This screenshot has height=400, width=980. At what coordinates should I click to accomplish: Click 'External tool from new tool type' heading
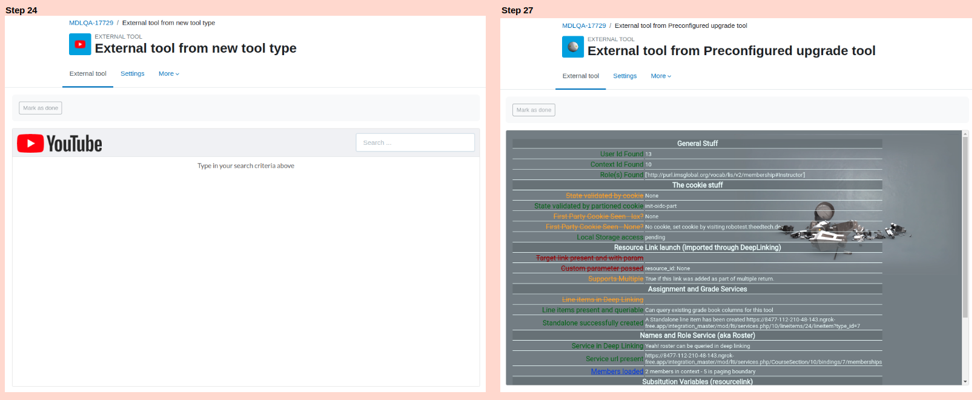pos(196,48)
